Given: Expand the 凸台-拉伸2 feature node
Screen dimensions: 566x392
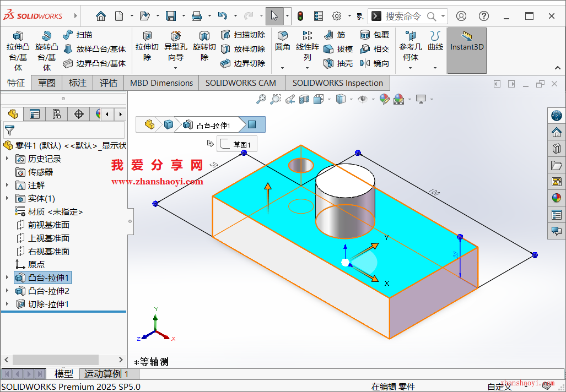Looking at the screenshot, I should click(x=7, y=291).
